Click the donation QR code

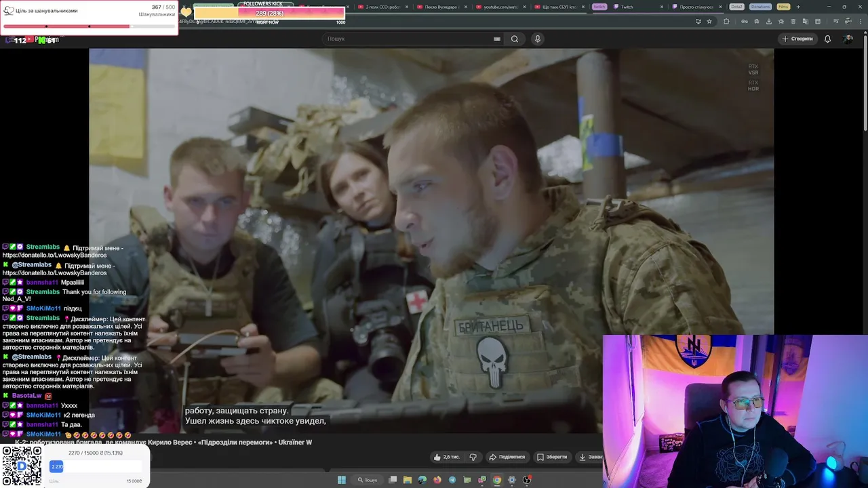(x=22, y=466)
